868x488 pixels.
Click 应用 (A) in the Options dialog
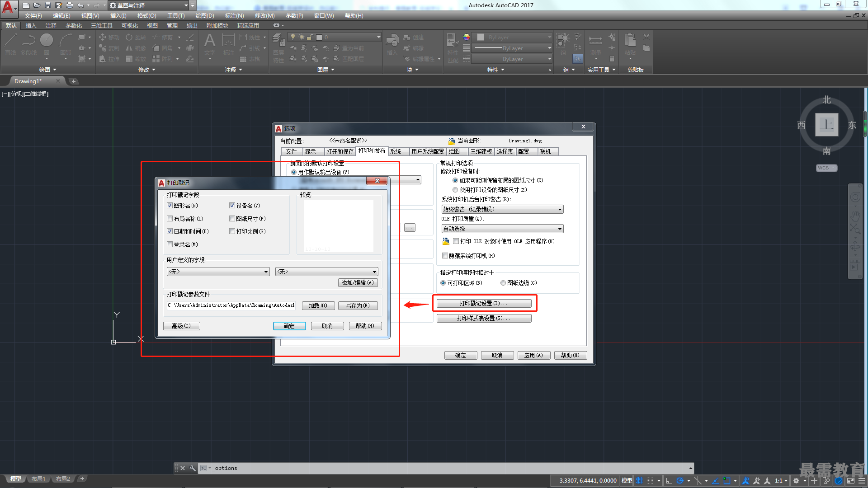pos(533,355)
